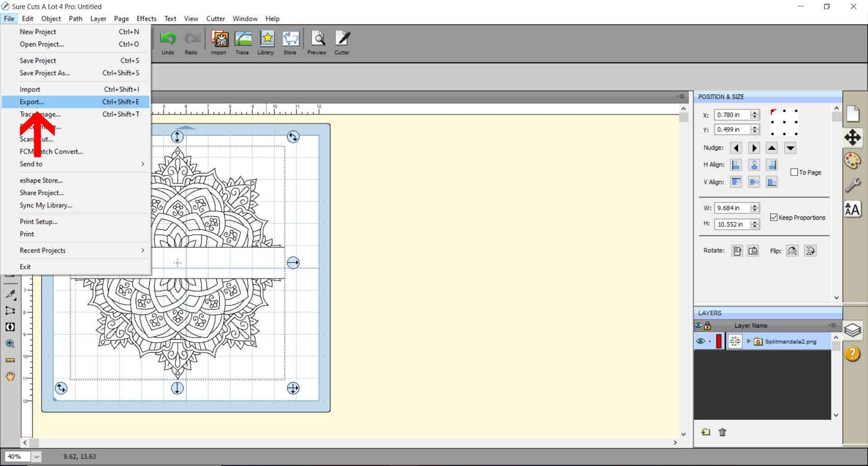Uncheck Keep Proportions checkbox
The width and height of the screenshot is (868, 466).
(x=774, y=218)
